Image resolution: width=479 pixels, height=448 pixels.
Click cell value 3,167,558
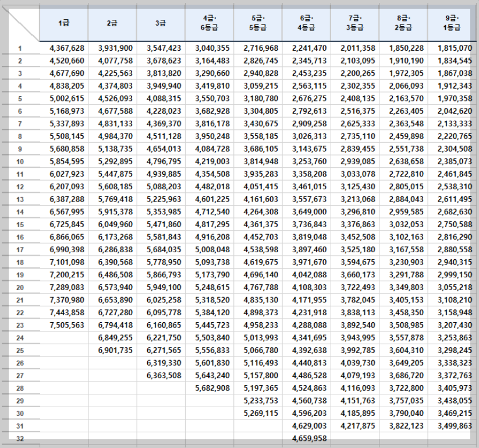tap(407, 250)
